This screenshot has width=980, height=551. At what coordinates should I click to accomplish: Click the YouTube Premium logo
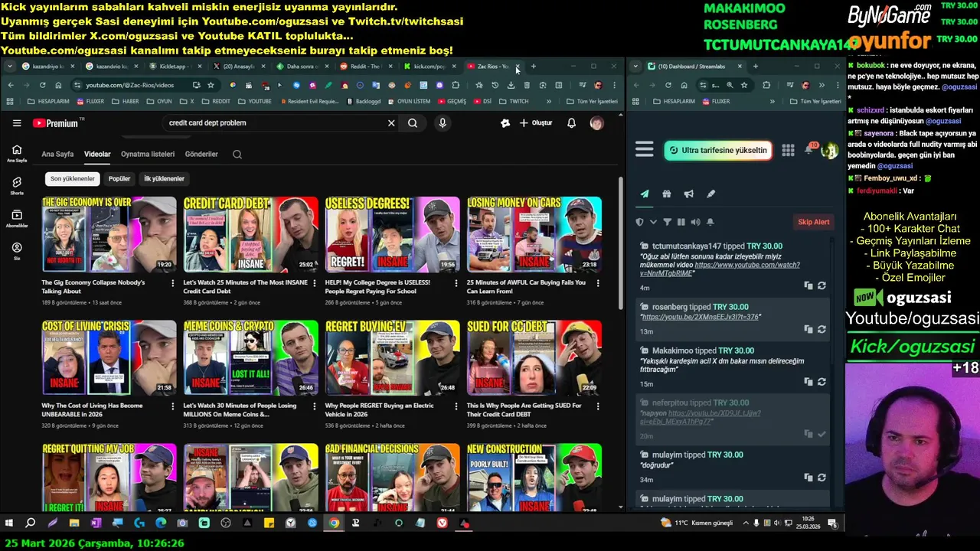pos(56,122)
